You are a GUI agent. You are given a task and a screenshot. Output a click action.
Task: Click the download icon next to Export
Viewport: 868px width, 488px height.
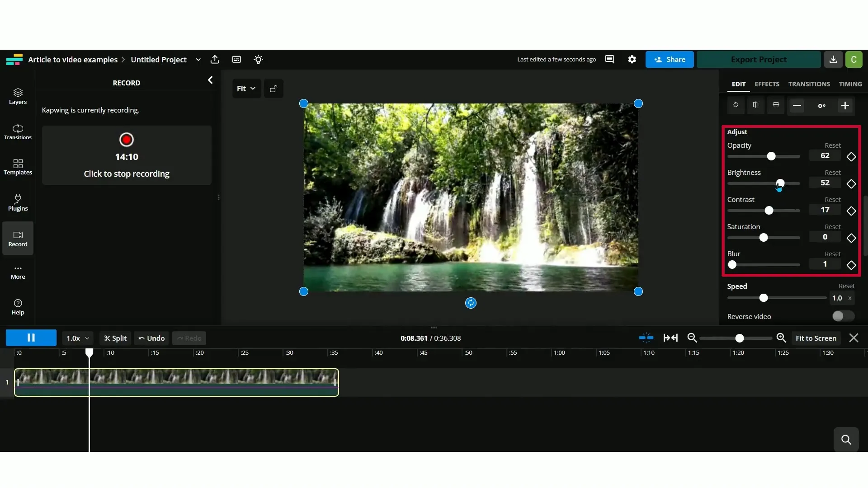[833, 60]
